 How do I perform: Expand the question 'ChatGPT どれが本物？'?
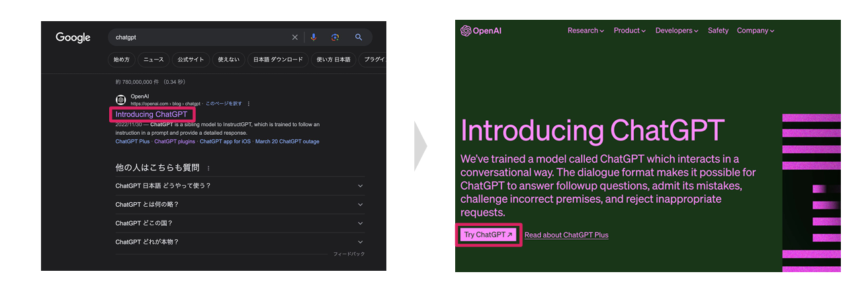(360, 242)
